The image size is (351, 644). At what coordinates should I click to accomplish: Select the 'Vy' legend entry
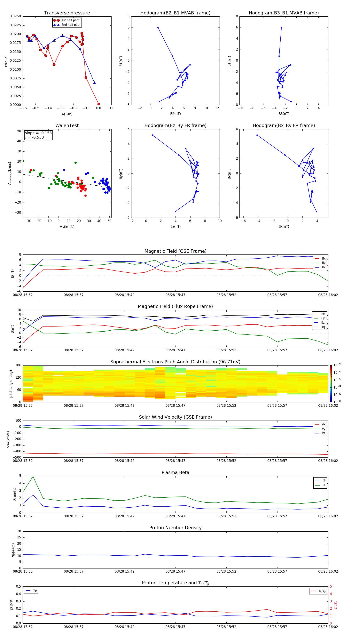(320, 429)
